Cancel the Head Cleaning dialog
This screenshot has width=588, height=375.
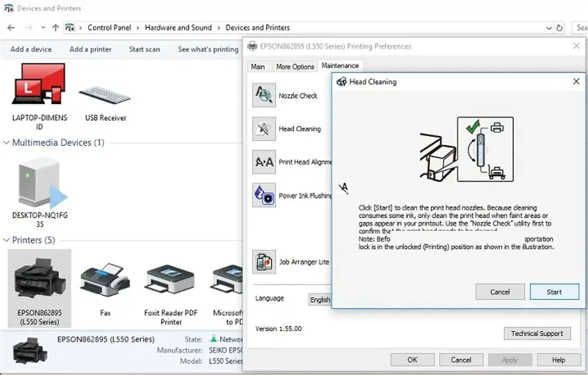[500, 292]
